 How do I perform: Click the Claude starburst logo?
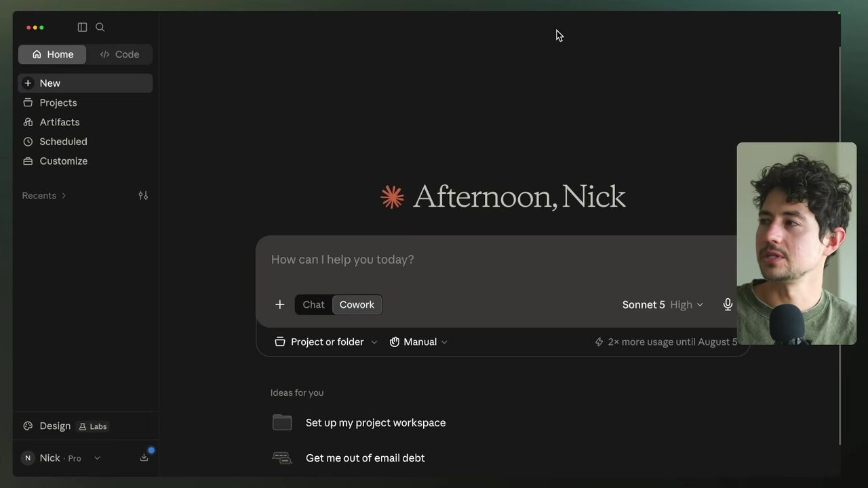coord(392,197)
